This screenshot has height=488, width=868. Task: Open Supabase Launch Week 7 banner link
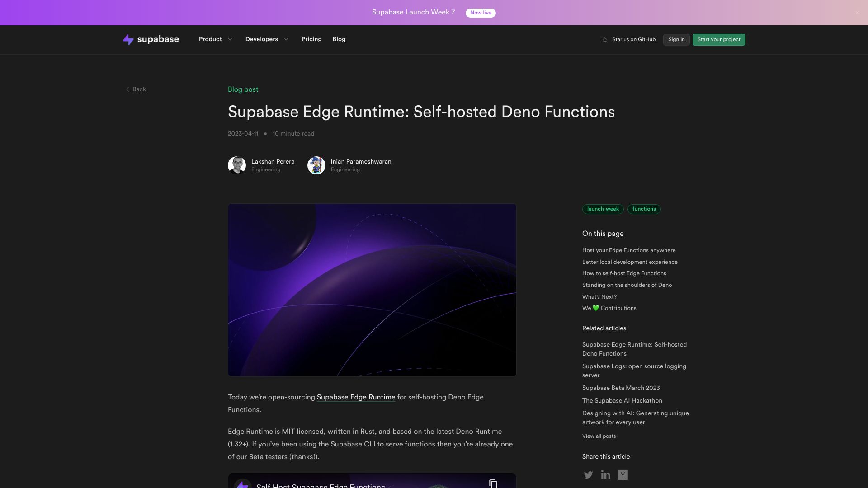tap(413, 13)
